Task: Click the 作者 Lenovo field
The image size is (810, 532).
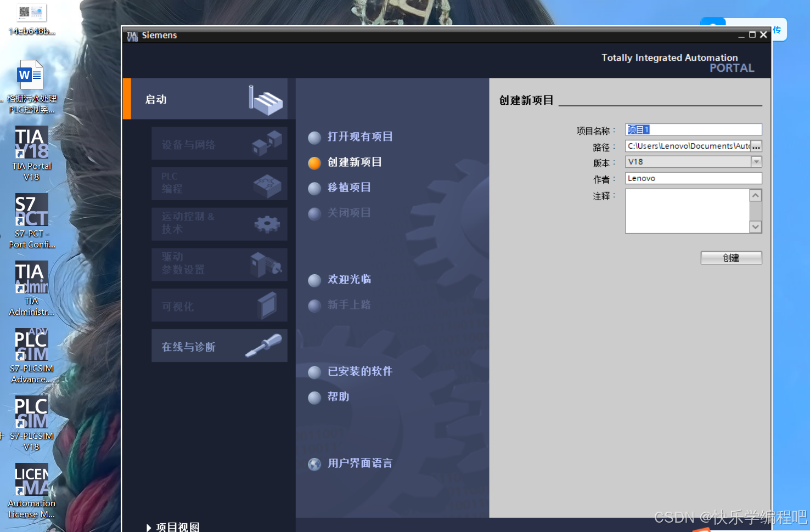Action: tap(694, 178)
